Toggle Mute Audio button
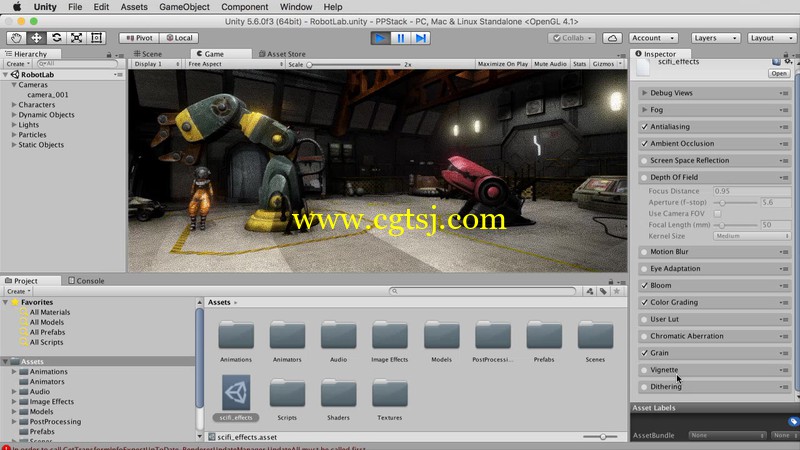 (x=550, y=64)
